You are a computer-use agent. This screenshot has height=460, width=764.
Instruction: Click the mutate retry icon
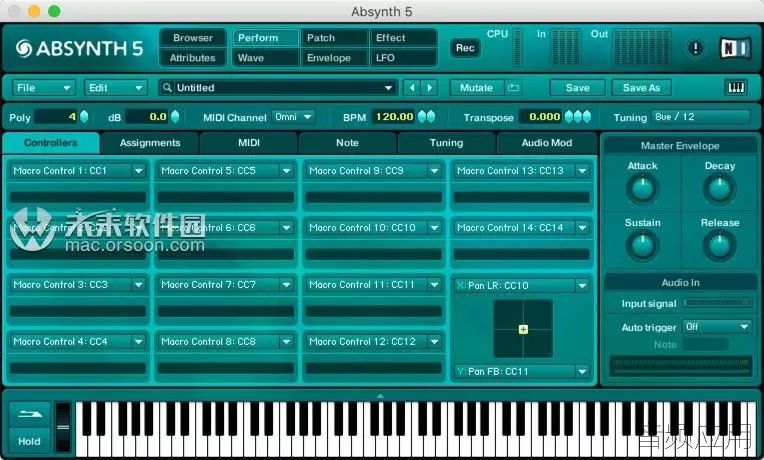pyautogui.click(x=513, y=88)
